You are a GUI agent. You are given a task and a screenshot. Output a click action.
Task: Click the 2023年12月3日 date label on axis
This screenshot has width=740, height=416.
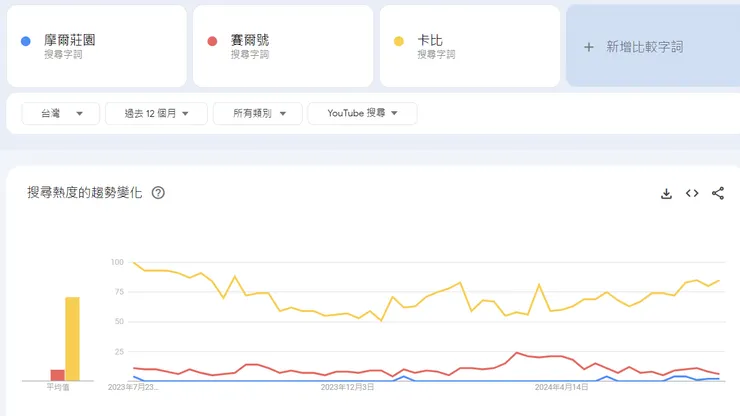coord(347,386)
